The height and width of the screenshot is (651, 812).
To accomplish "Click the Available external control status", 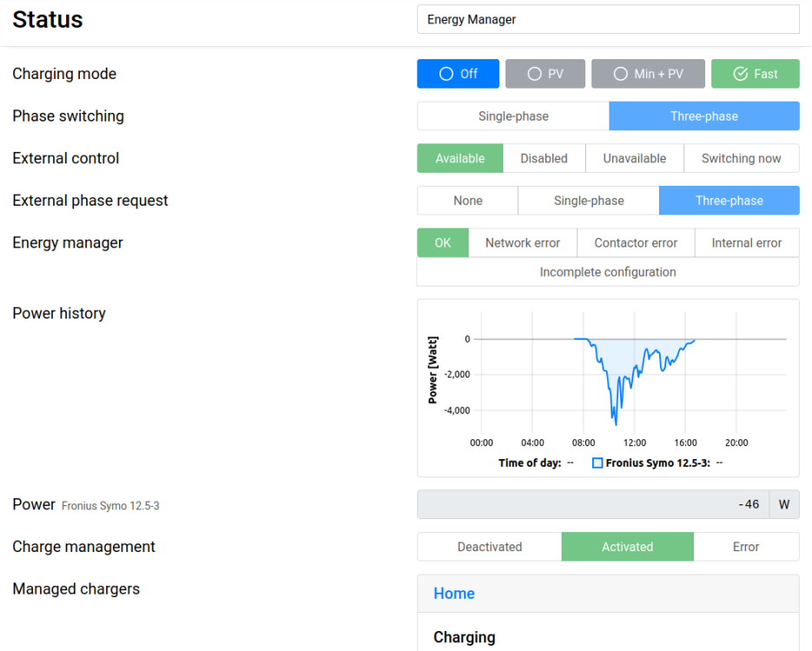I will tap(460, 159).
